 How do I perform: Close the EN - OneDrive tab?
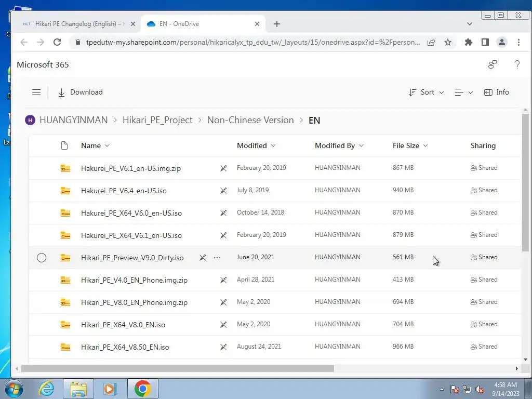pyautogui.click(x=257, y=24)
